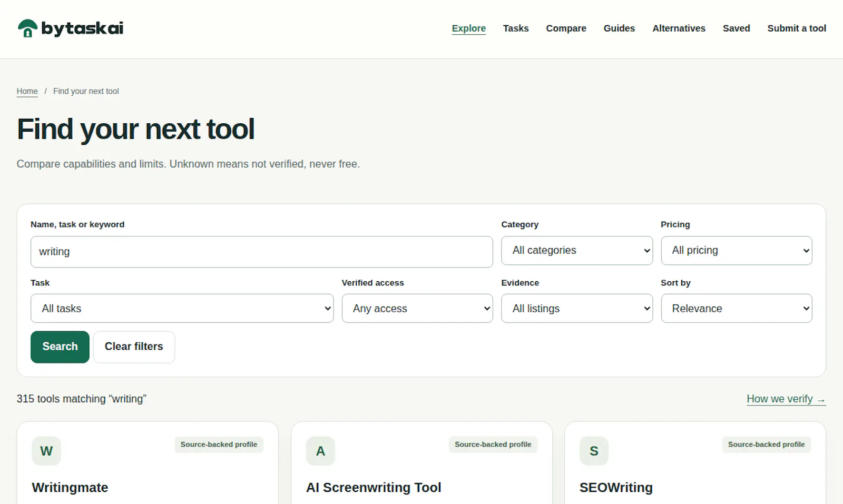This screenshot has width=843, height=504.
Task: Click AI Screenwriting Tool's Source-backed profile badge
Action: tap(493, 444)
